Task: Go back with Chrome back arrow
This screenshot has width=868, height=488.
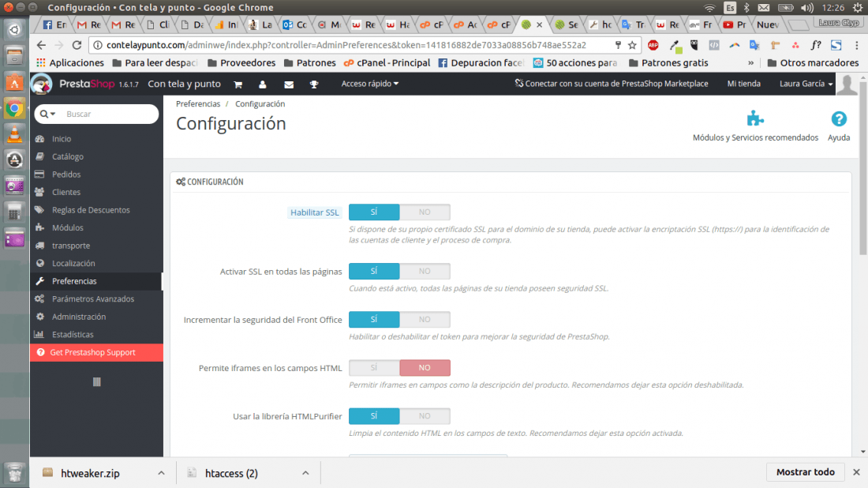Action: tap(41, 45)
